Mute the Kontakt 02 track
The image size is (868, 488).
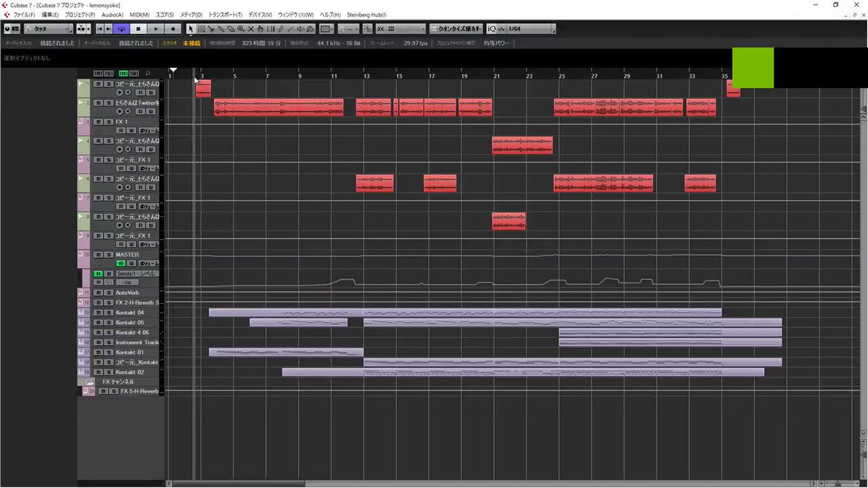tap(99, 372)
